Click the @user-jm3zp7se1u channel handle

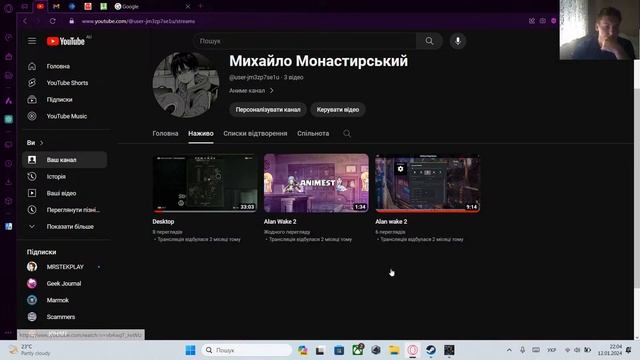click(x=254, y=77)
